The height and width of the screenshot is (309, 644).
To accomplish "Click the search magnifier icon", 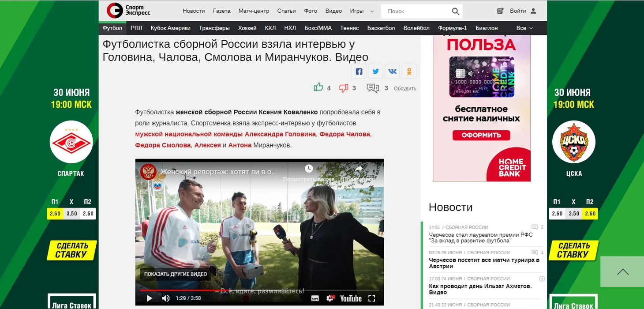I will click(456, 11).
